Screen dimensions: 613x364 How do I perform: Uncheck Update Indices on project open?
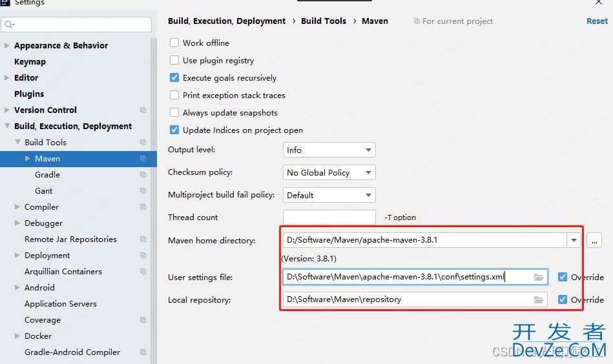coord(174,130)
